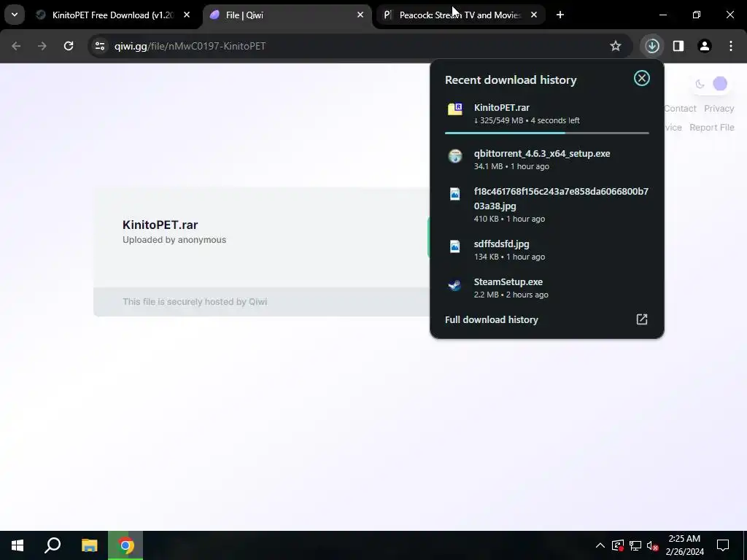Toggle the Chrome downloads button

(x=652, y=46)
